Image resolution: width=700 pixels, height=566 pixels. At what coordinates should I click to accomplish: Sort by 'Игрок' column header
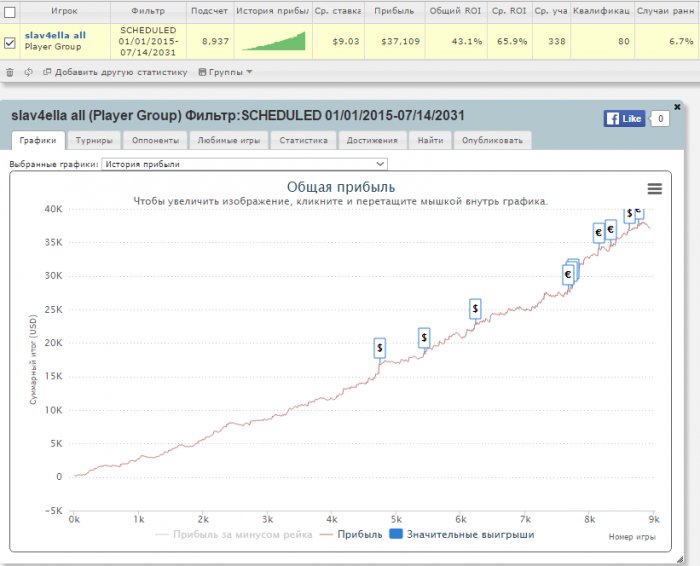65,12
